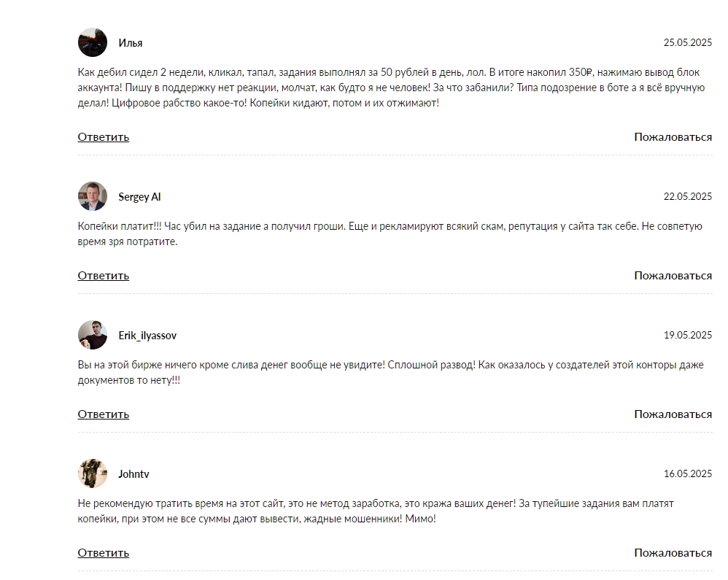The width and height of the screenshot is (728, 580).
Task: Click the date 19.05.2025 on Erik_ilyassov's review
Action: point(687,336)
